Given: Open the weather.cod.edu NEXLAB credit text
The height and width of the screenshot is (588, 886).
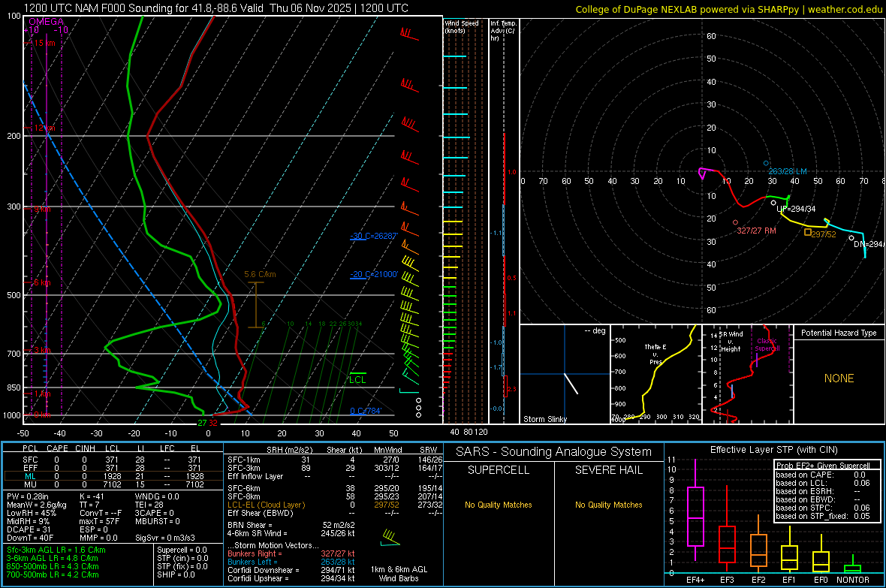Looking at the screenshot, I should (x=728, y=9).
